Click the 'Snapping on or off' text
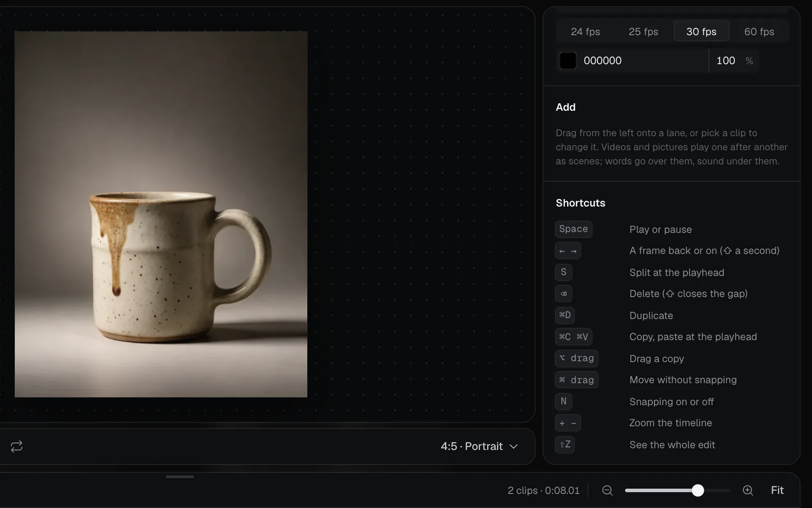Image resolution: width=812 pixels, height=508 pixels. coord(671,401)
